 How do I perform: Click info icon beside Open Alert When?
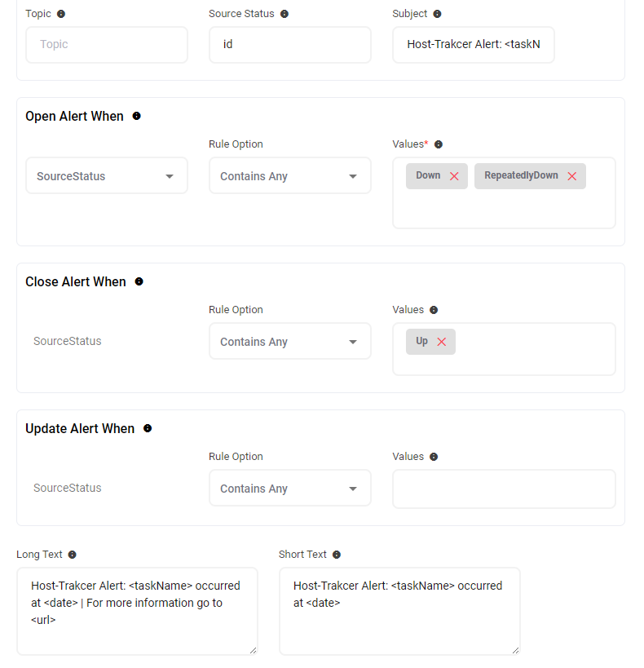(136, 116)
